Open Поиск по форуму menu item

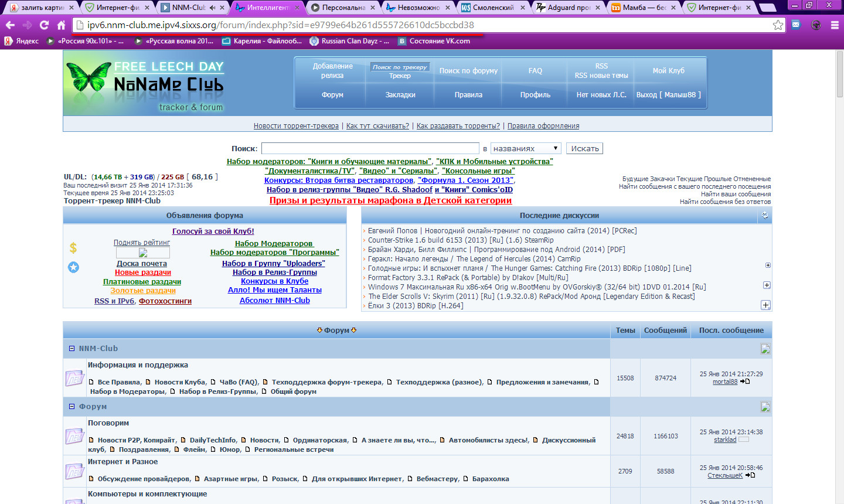tap(468, 71)
